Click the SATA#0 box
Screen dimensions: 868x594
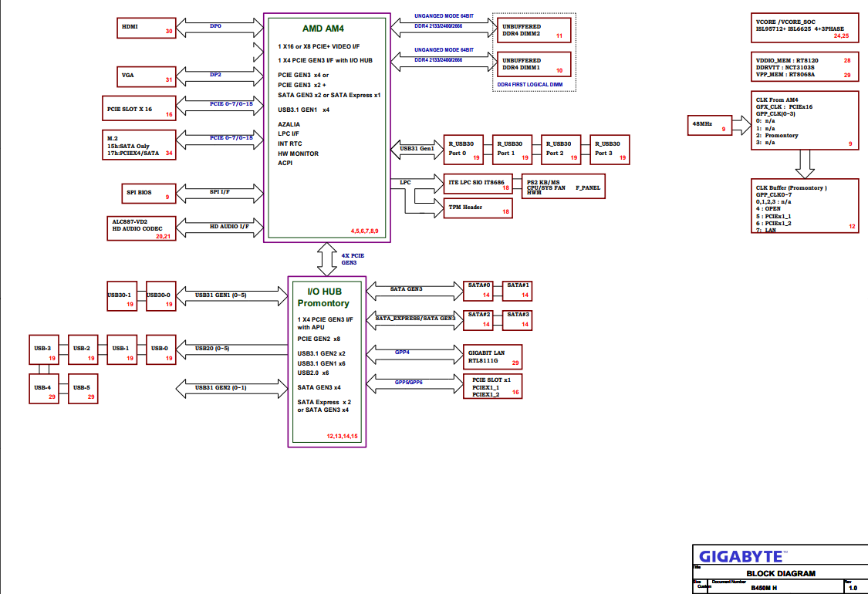pos(478,291)
